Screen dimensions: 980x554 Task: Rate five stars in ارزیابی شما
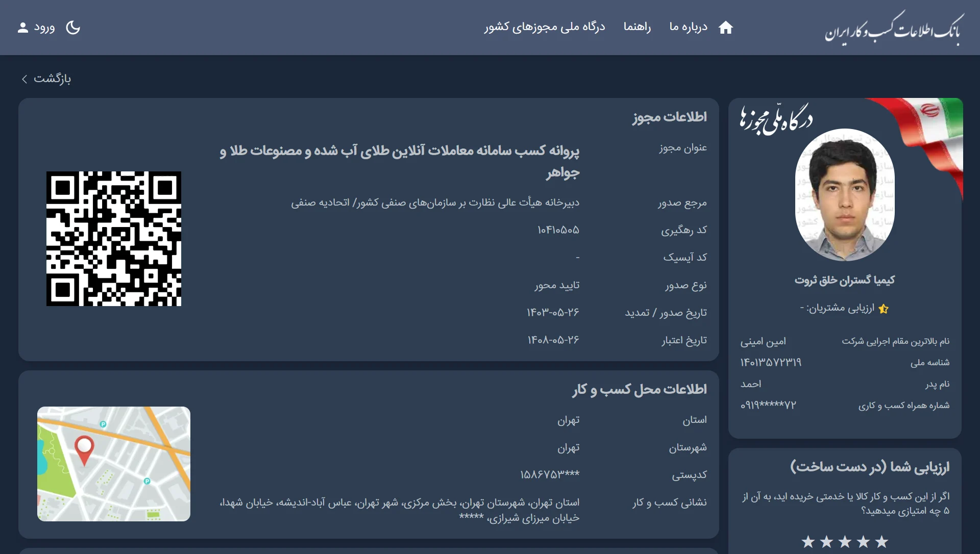[x=808, y=542]
